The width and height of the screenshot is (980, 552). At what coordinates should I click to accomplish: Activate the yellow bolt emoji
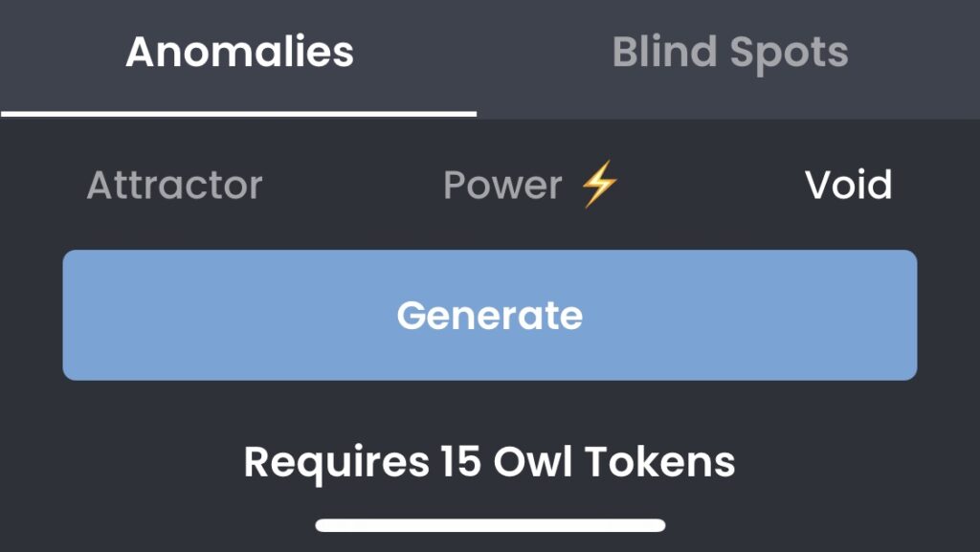click(x=599, y=184)
